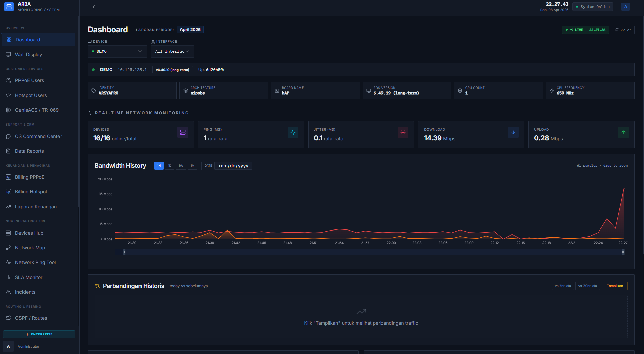The width and height of the screenshot is (644, 354).
Task: Open user avatar A in header
Action: (626, 7)
